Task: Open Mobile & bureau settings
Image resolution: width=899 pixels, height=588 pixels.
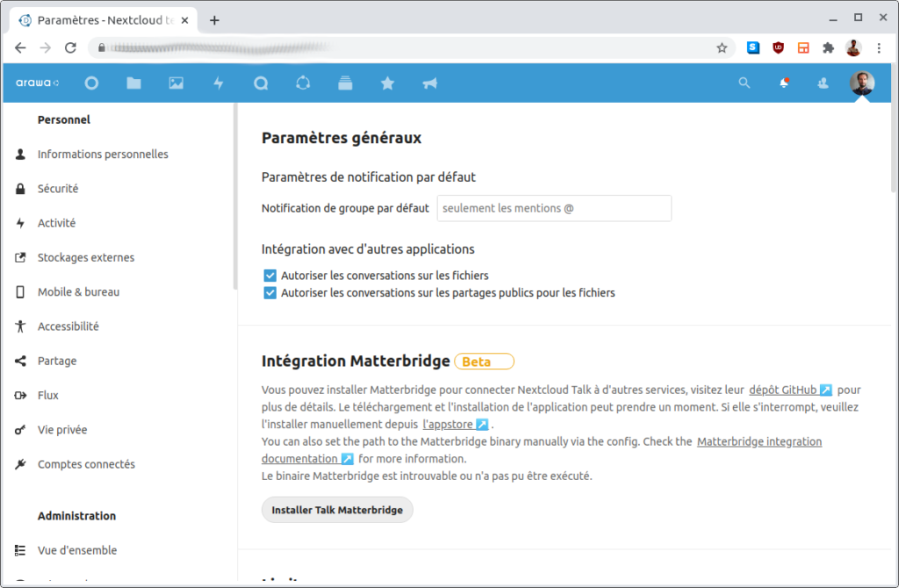Action: point(78,291)
